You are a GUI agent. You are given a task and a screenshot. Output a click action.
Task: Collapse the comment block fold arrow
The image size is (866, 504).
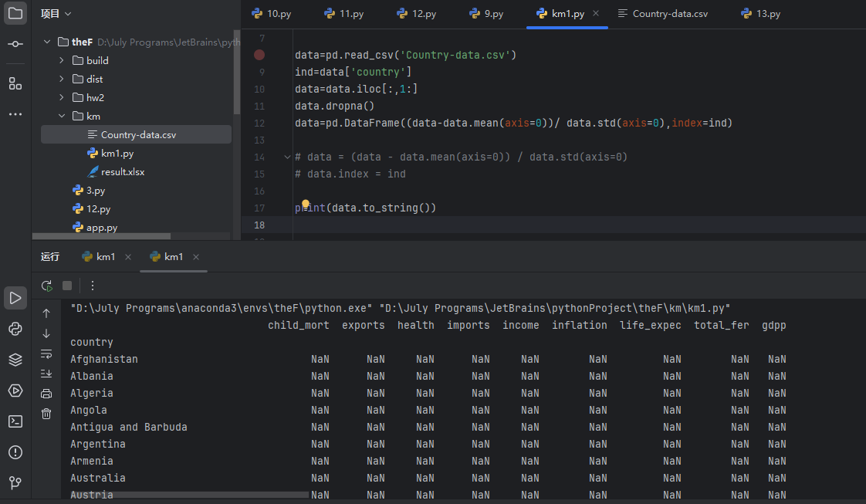(x=287, y=157)
